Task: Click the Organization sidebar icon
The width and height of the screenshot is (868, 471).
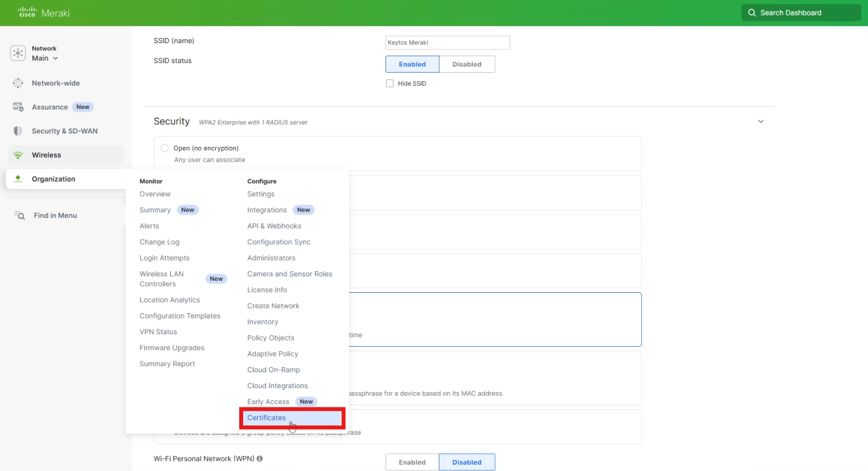Action: tap(18, 179)
